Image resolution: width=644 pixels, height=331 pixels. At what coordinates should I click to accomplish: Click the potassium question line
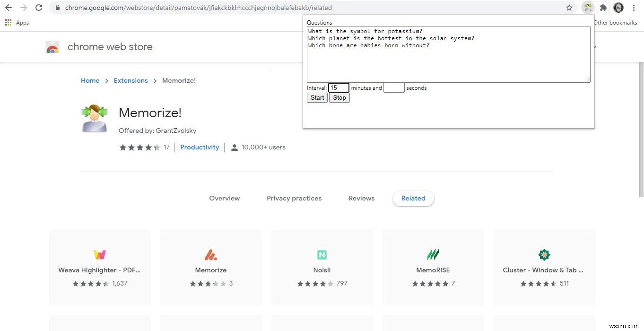coord(365,31)
